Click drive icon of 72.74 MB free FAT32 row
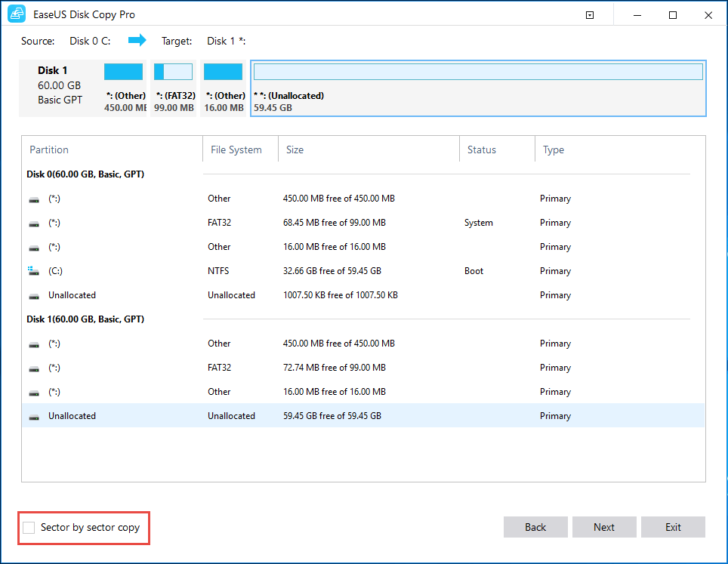 point(34,368)
